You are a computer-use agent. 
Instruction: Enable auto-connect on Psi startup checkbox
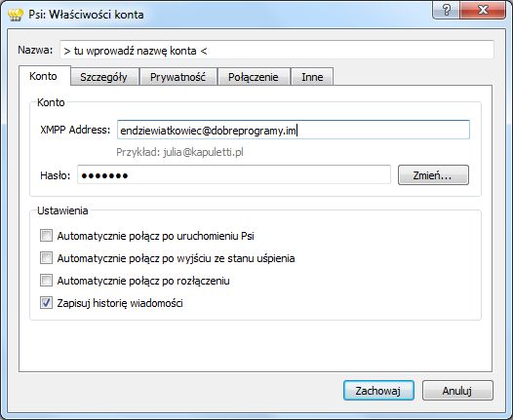(46, 236)
